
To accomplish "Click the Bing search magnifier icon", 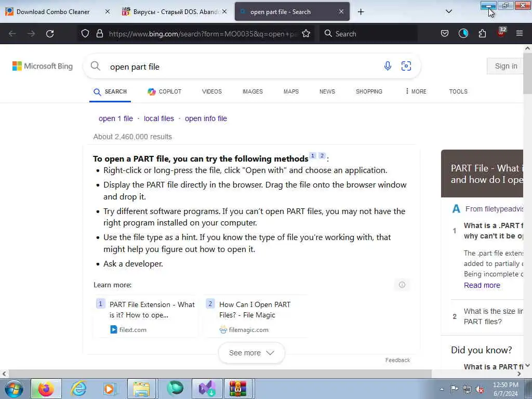I will 96,66.
